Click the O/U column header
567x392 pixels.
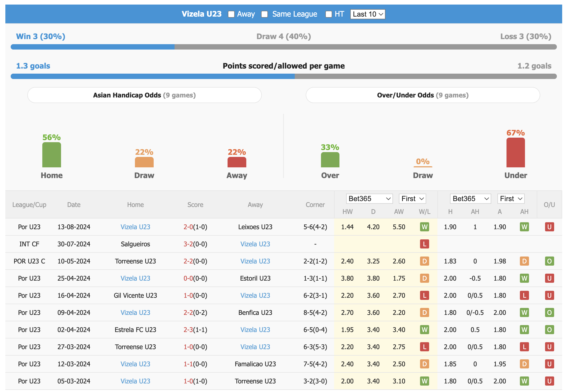click(549, 205)
